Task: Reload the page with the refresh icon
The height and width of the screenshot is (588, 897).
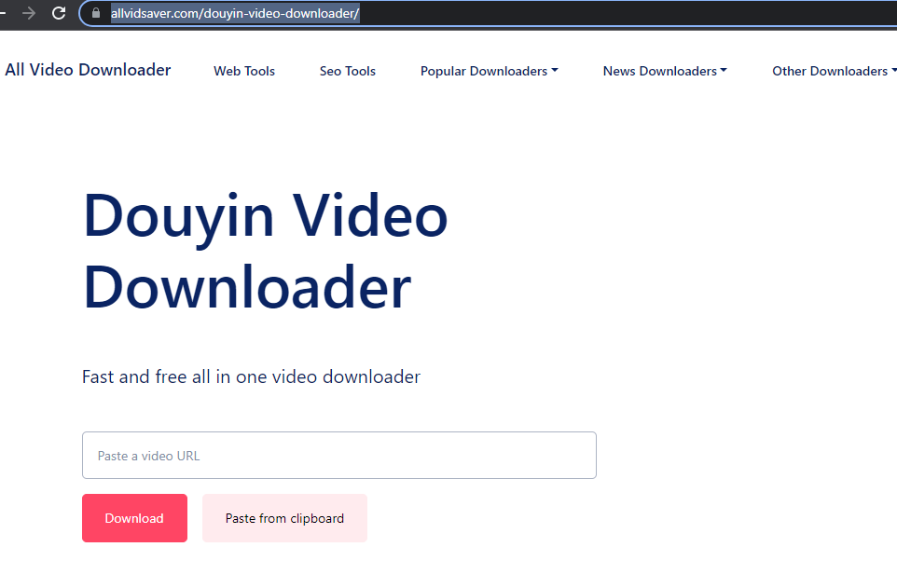Action: pyautogui.click(x=59, y=13)
